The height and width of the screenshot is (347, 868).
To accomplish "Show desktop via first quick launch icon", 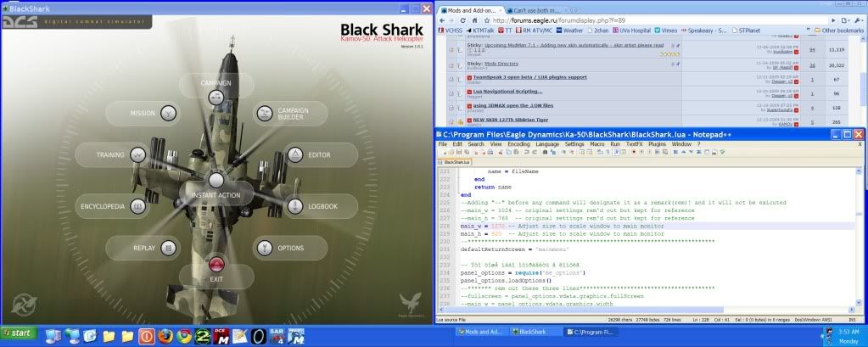I will tap(53, 335).
